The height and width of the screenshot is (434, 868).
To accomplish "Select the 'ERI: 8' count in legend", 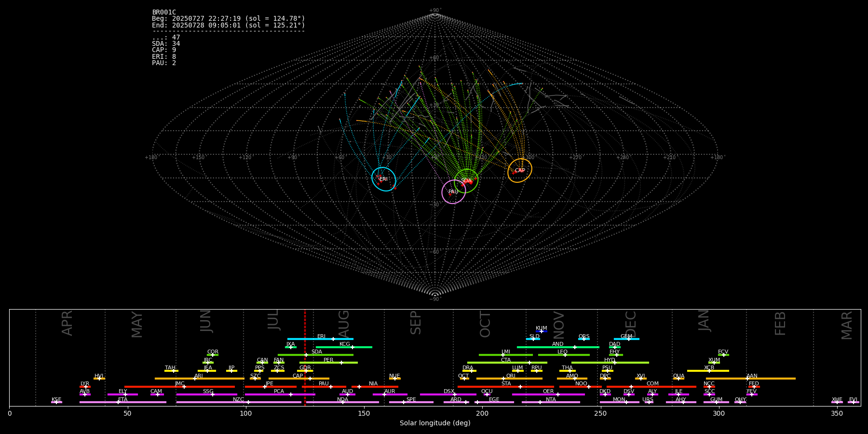I will point(164,56).
